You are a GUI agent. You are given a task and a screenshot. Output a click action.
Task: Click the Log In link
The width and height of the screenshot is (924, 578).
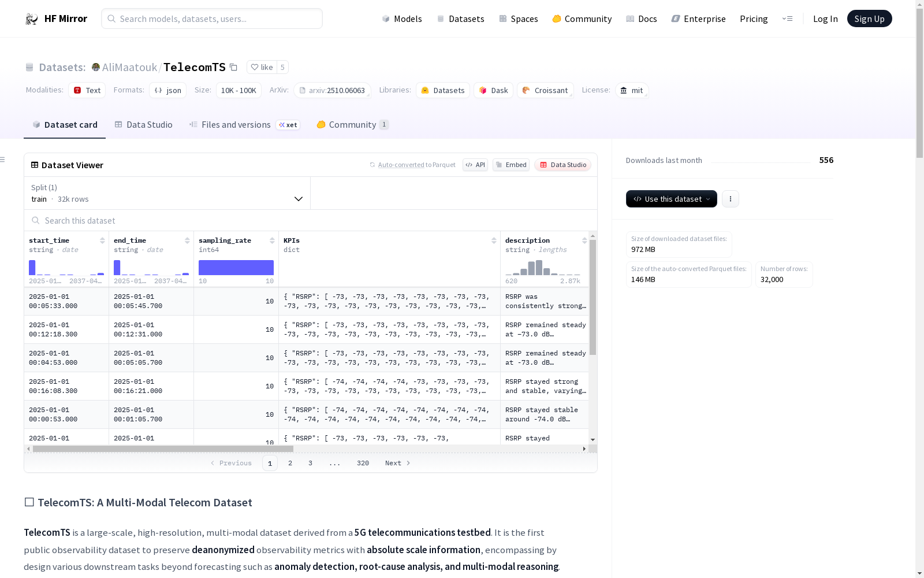tap(825, 19)
